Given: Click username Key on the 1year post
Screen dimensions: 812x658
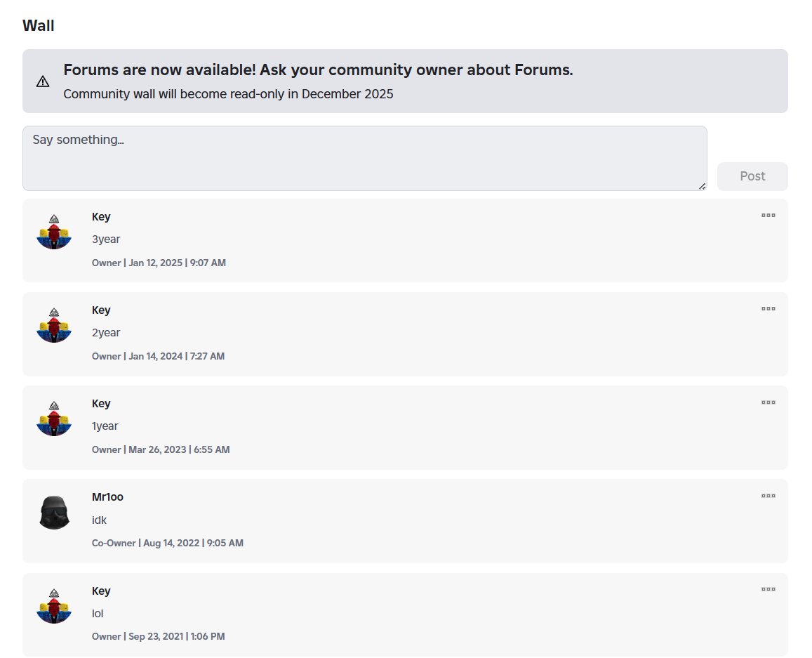Looking at the screenshot, I should pos(101,403).
